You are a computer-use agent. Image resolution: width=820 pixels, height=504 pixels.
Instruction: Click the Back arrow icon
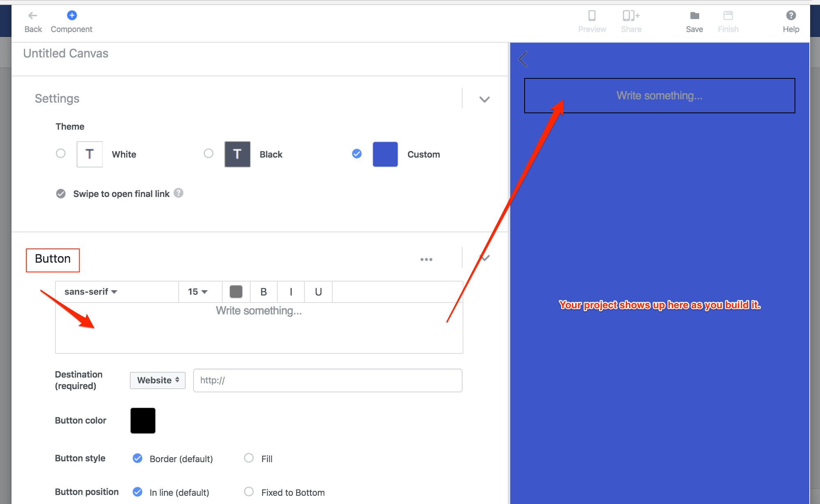tap(32, 16)
